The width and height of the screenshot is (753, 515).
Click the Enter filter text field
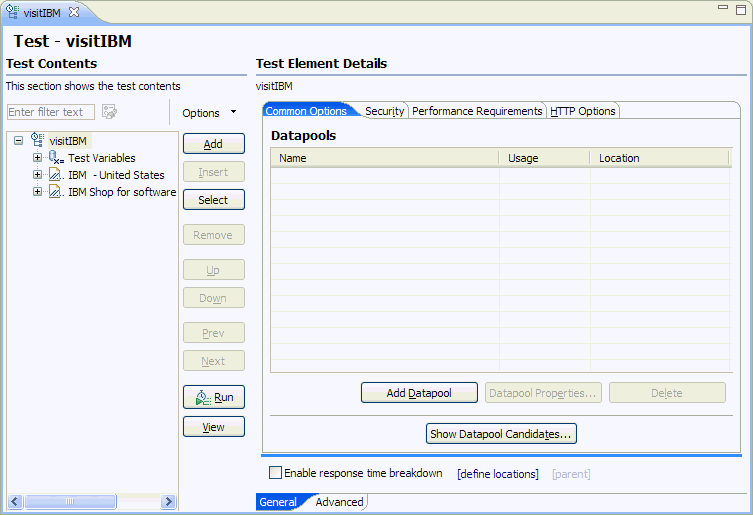(x=51, y=112)
